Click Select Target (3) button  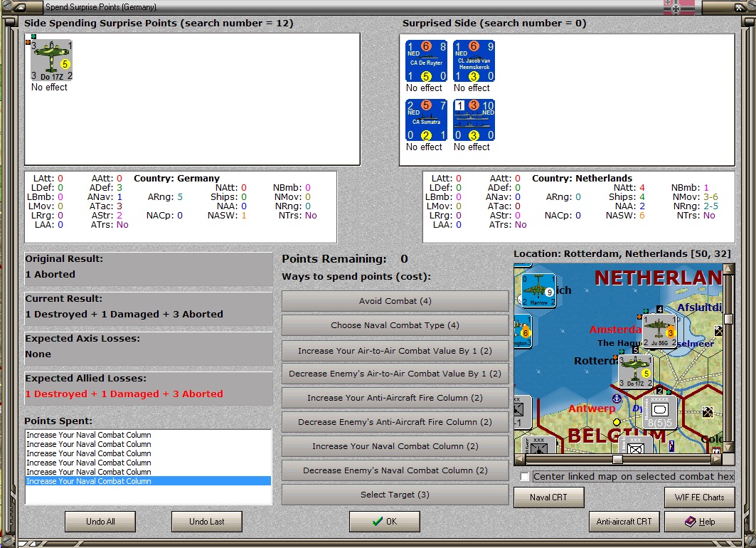[x=395, y=495]
